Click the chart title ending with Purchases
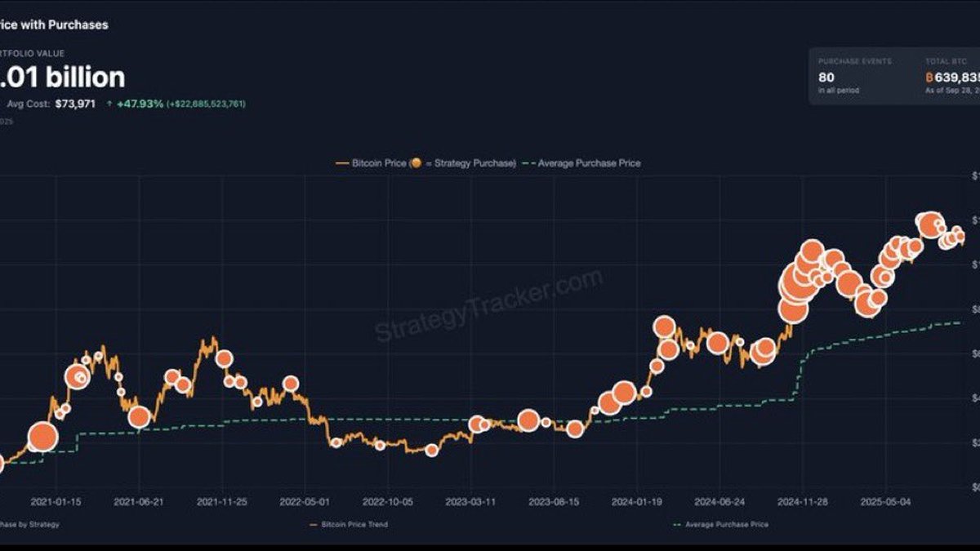This screenshot has height=551, width=980. tap(53, 24)
